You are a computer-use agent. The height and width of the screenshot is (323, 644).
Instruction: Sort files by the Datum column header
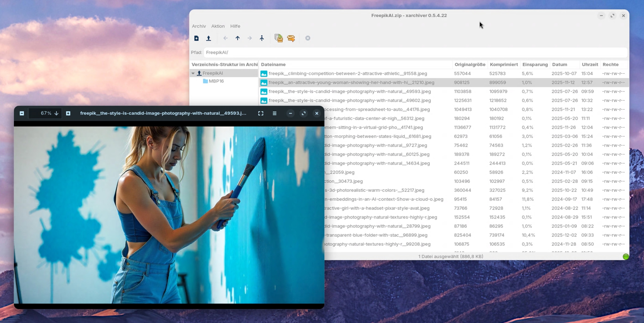(x=559, y=65)
